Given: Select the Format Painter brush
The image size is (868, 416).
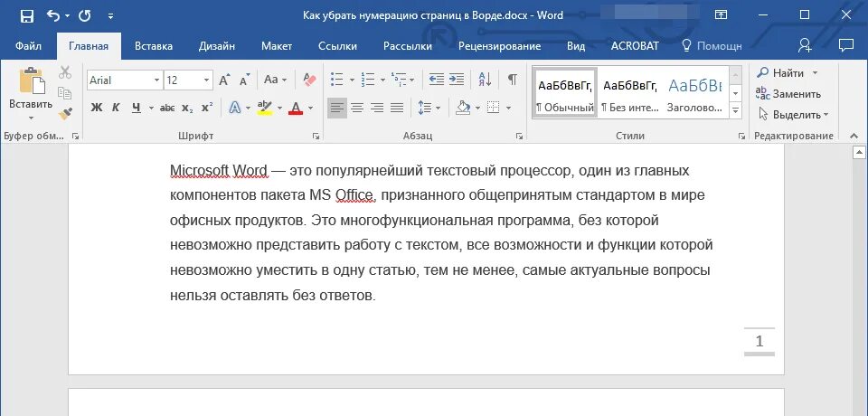Looking at the screenshot, I should tap(65, 114).
